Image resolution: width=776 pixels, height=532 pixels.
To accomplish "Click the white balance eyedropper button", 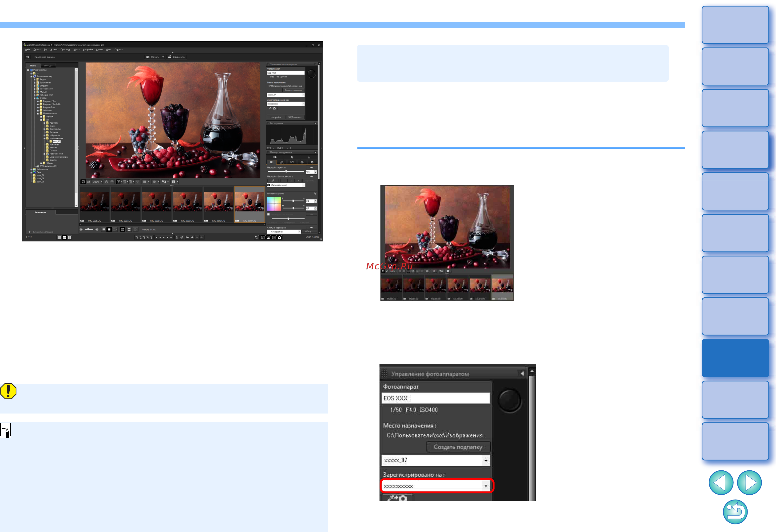I will click(273, 181).
